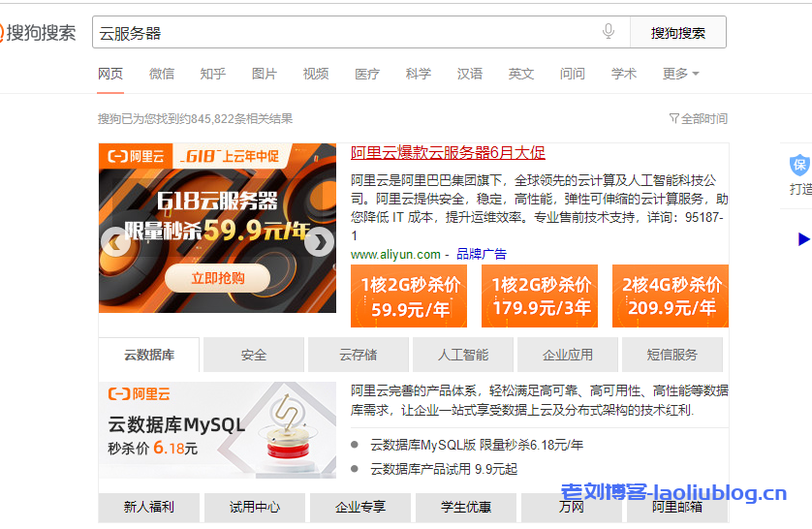The height and width of the screenshot is (529, 812).
Task: Click the blue shield 保 icon
Action: 799,165
